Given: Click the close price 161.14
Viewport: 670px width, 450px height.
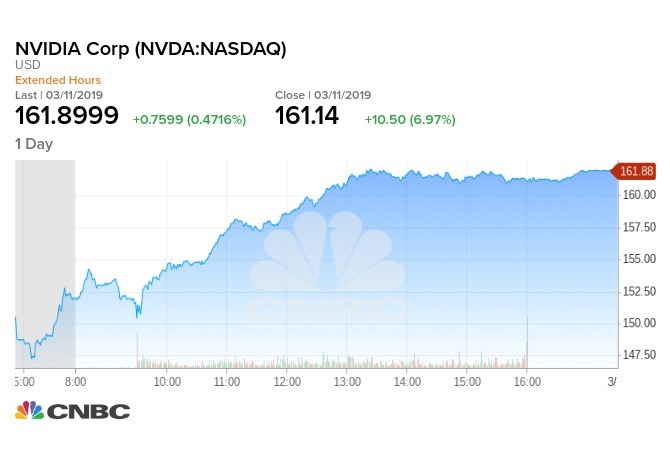Looking at the screenshot, I should point(307,118).
